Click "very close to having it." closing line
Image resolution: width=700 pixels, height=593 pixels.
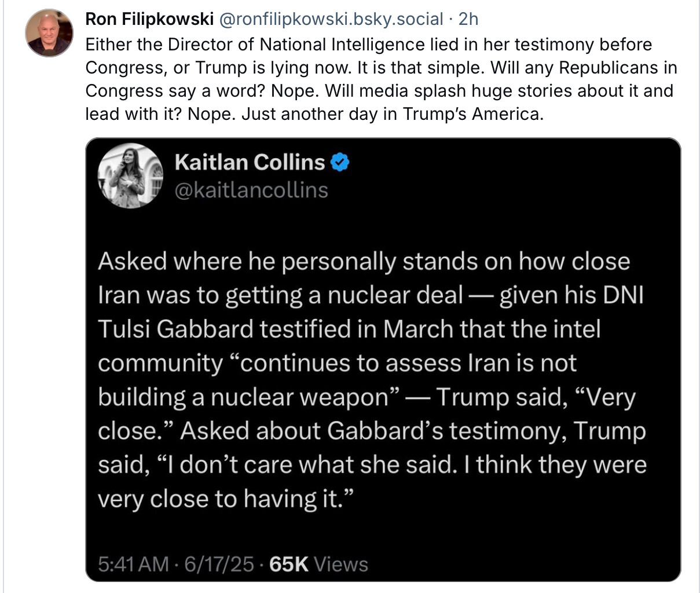point(225,499)
